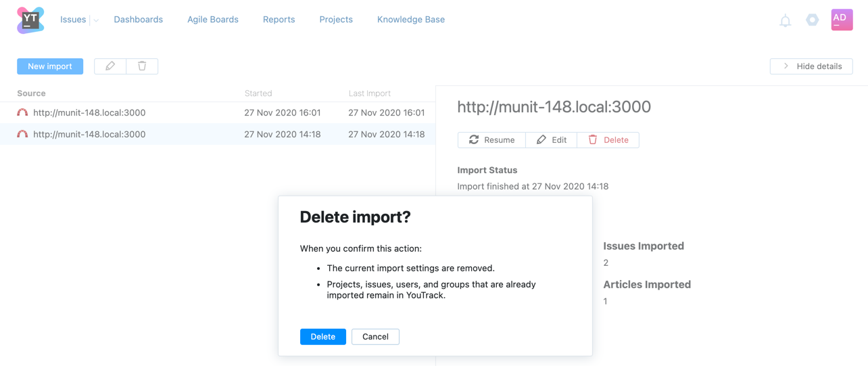Expand the Issues dropdown arrow
Image resolution: width=868 pixels, height=366 pixels.
96,20
